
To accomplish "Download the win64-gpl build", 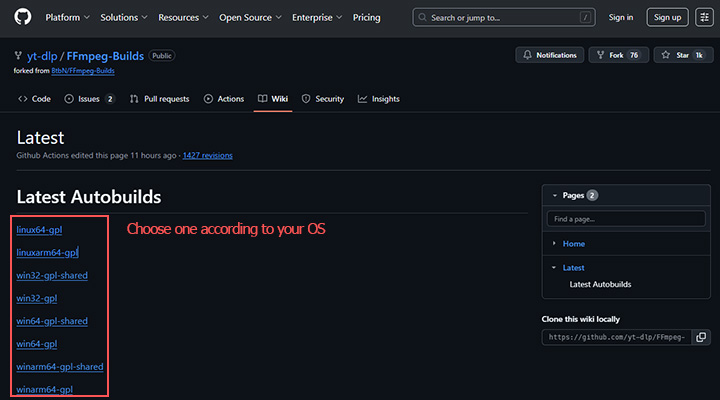I will click(37, 344).
